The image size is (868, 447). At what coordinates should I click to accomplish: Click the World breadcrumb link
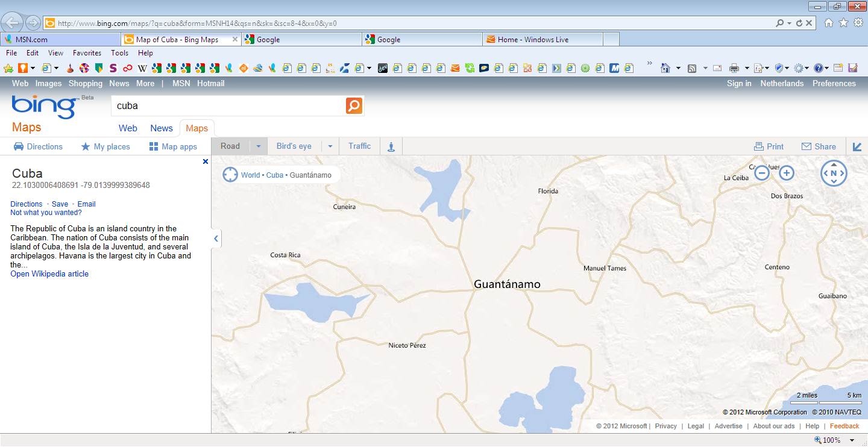coord(250,175)
